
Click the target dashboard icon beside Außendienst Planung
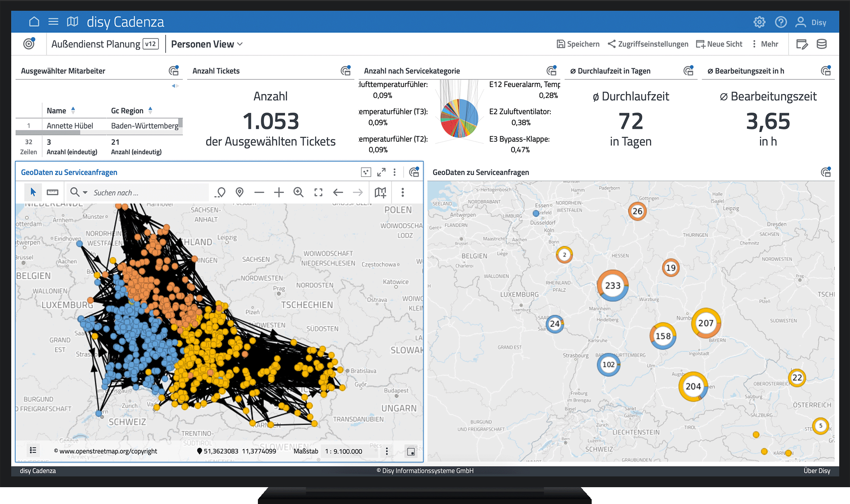point(29,44)
